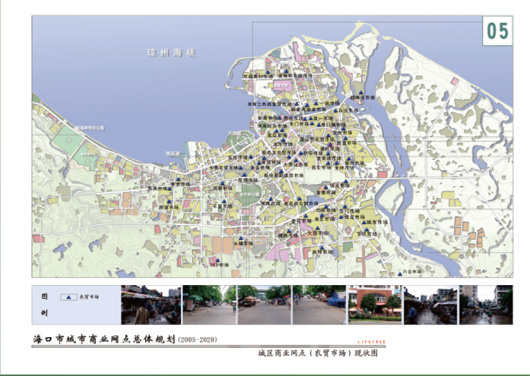Click the 城区商业网点 (农贸市场) 现状图 caption
530x376 pixels.
click(x=318, y=353)
